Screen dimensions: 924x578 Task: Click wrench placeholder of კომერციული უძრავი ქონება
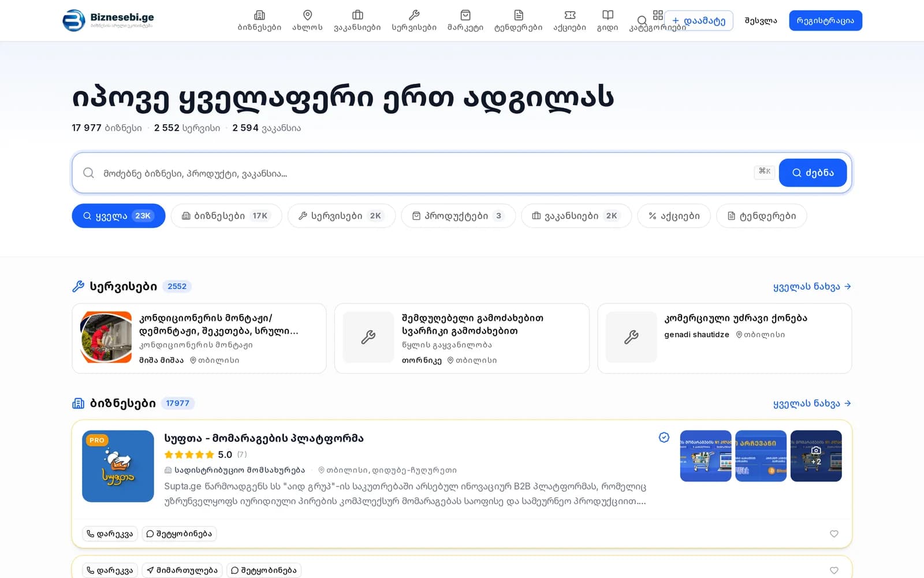pyautogui.click(x=631, y=337)
